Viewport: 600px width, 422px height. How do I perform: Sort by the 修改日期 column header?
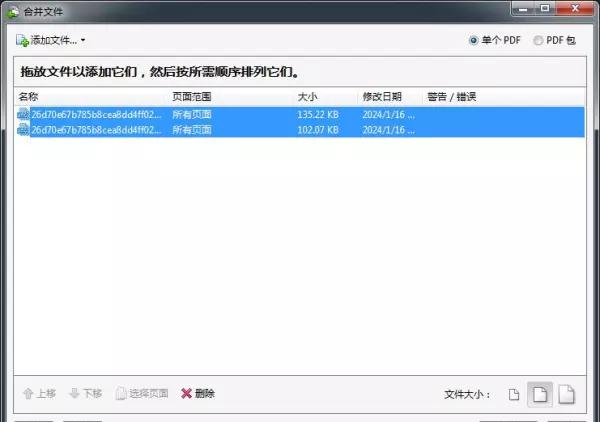[x=382, y=97]
